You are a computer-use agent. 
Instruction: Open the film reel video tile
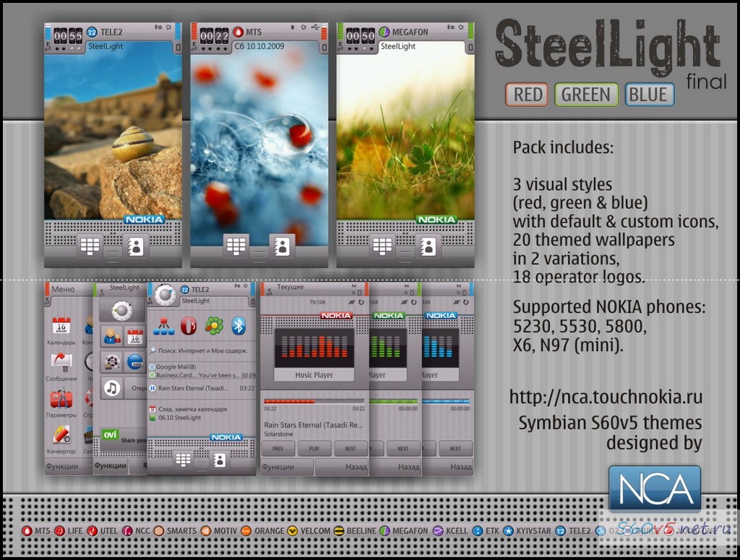[x=112, y=362]
